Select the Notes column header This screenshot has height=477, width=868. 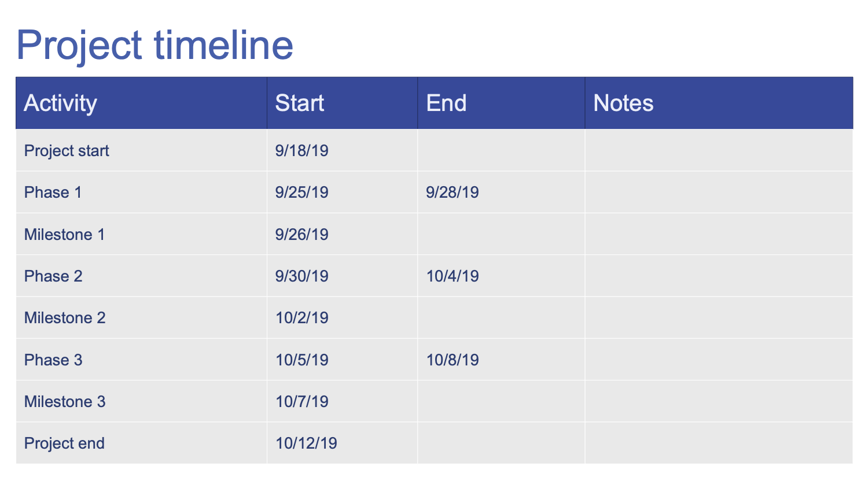(x=623, y=103)
